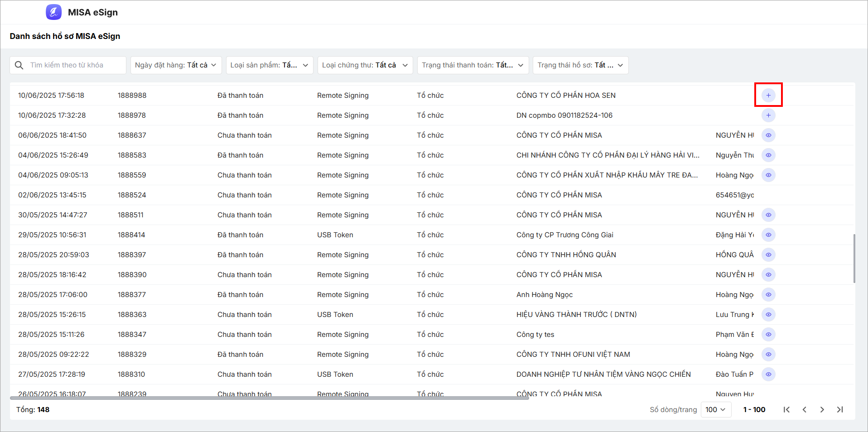Viewport: 868px width, 432px height.
Task: Go to the first page of results
Action: (786, 409)
